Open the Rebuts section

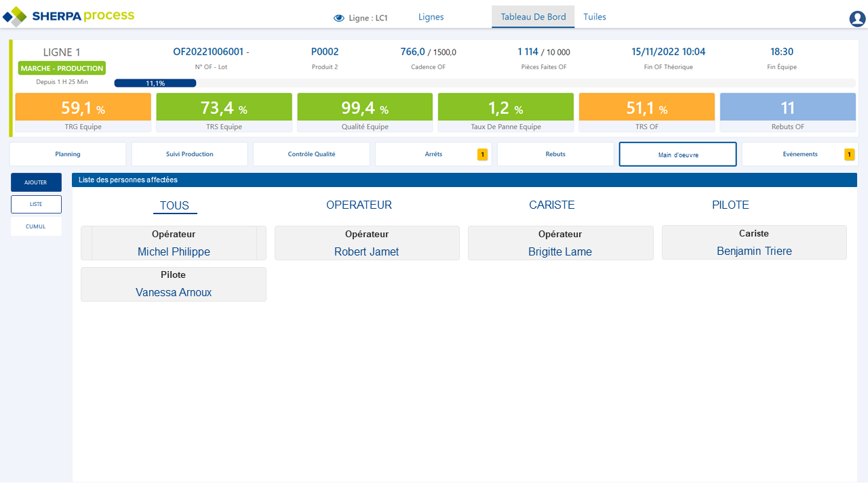pyautogui.click(x=555, y=155)
